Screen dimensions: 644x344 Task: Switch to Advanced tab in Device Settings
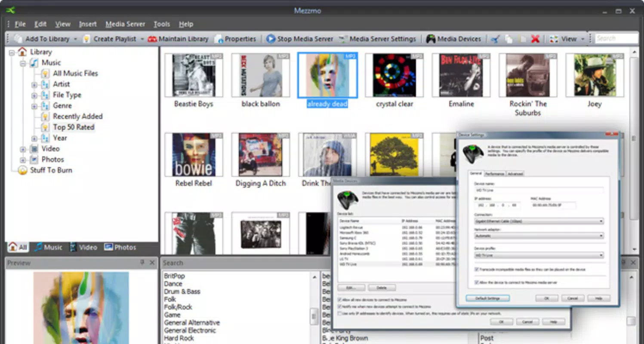click(515, 174)
